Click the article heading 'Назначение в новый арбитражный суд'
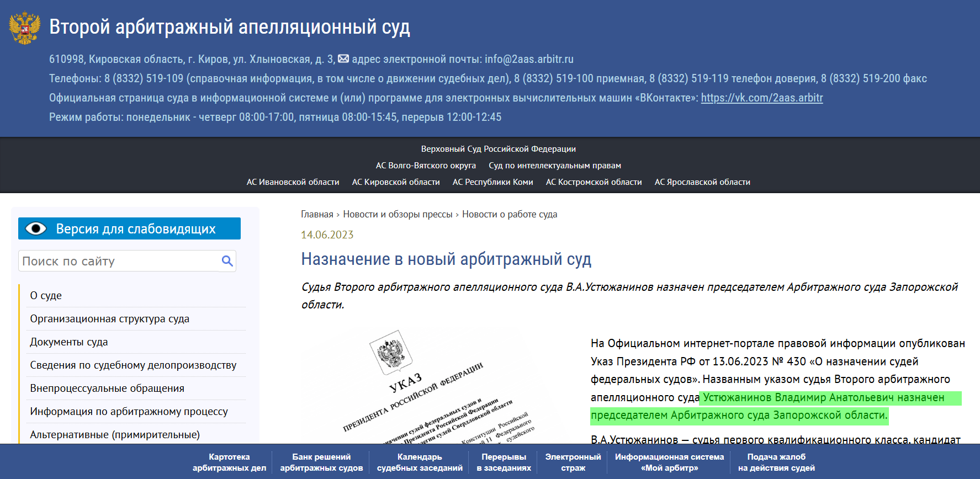The height and width of the screenshot is (479, 980). tap(446, 259)
